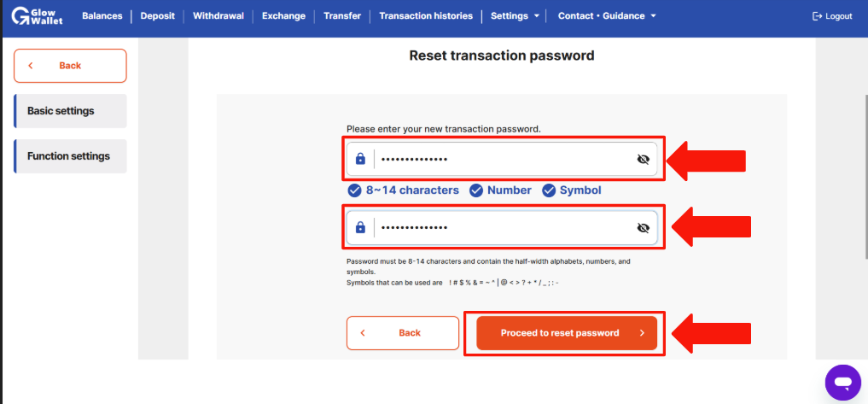Image resolution: width=868 pixels, height=404 pixels.
Task: Click the page vertical scrollbar
Action: pos(865,178)
